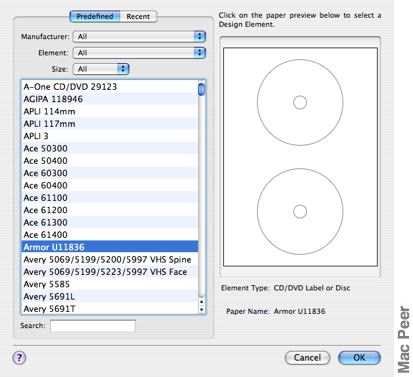Switch to the Recent tab
Screen dimensions: 413x377
pyautogui.click(x=138, y=16)
